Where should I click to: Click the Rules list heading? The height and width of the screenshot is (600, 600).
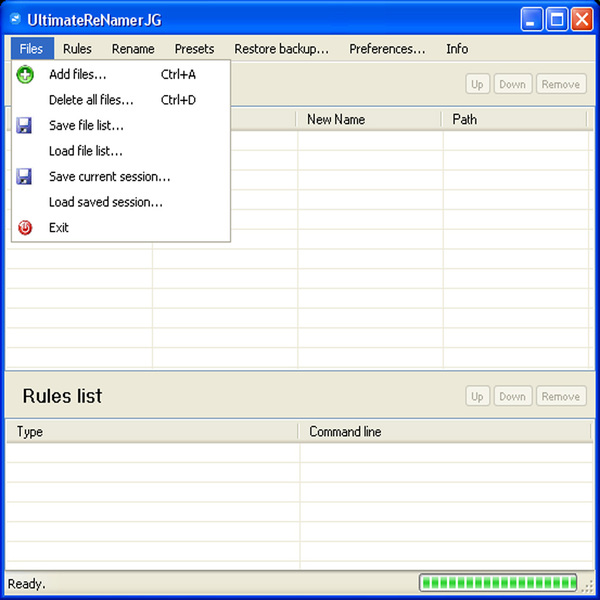(62, 396)
